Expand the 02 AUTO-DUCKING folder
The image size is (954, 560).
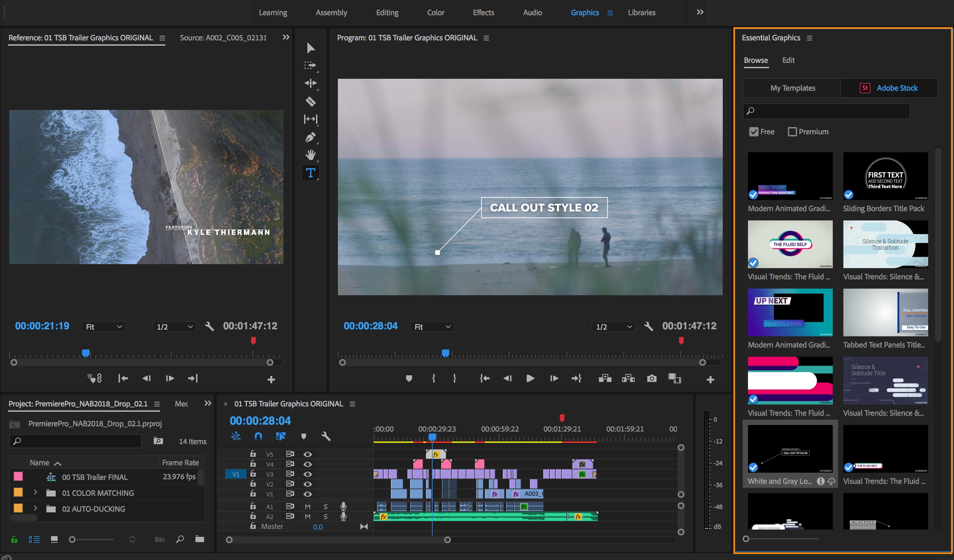pos(35,508)
